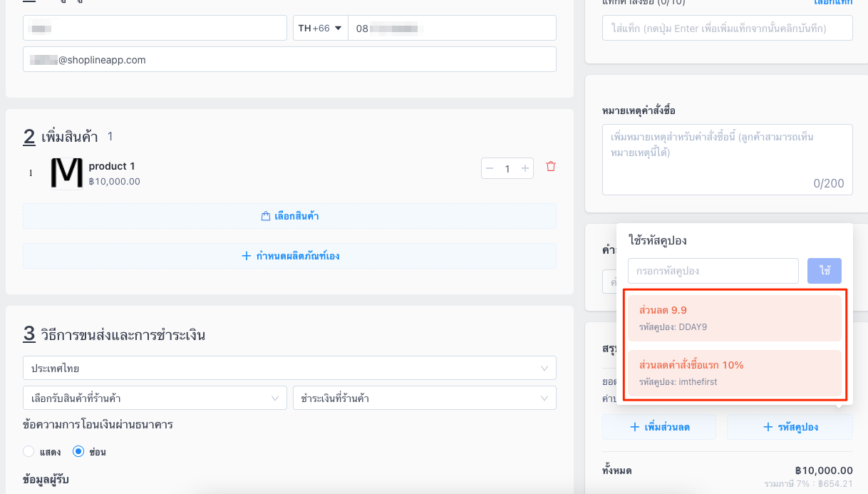Image resolution: width=868 pixels, height=494 pixels.
Task: Select the ส่วนลดคำสั่งซื้อแรก 10% coupon imthefirst
Action: [735, 373]
